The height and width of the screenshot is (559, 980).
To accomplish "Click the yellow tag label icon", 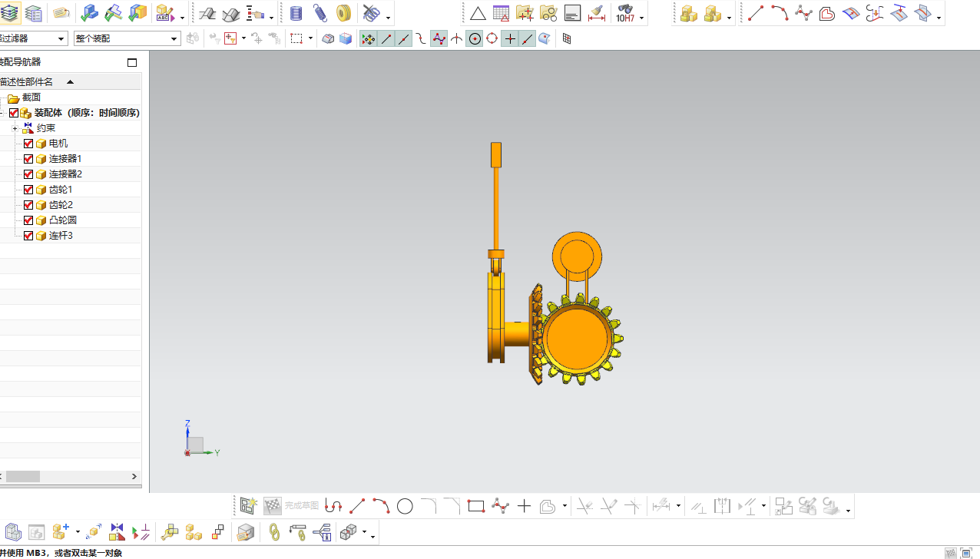I will [61, 13].
